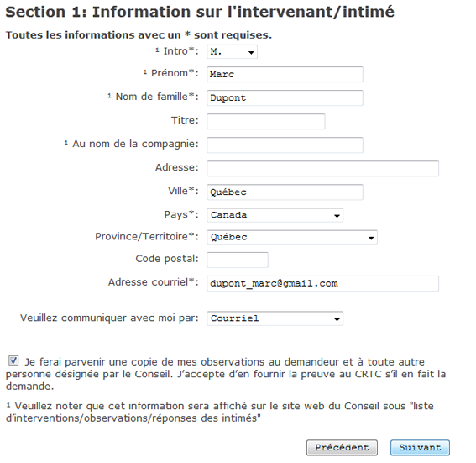Expand the Pays dropdown set to Canada
Screen dimensions: 476x463
(x=275, y=215)
